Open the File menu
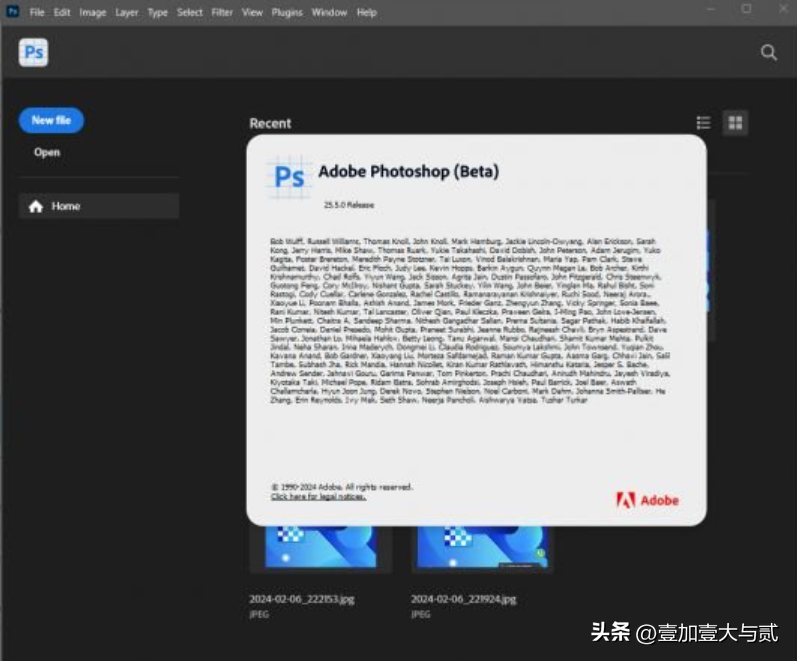 coord(37,12)
